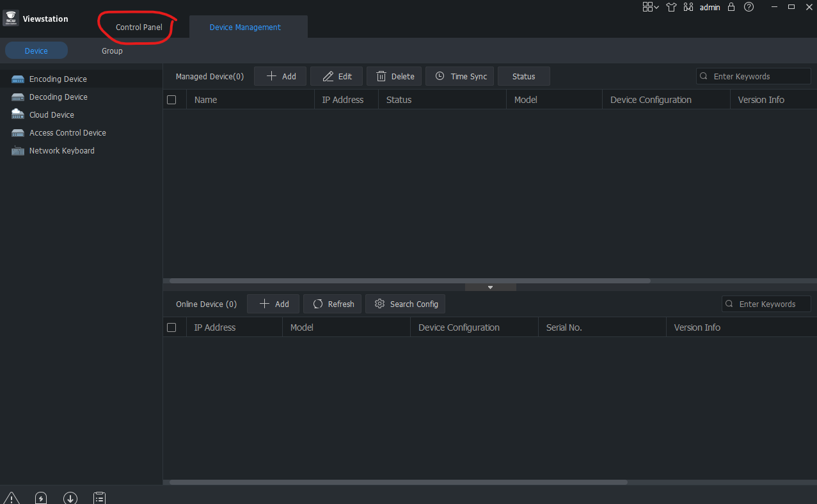
Task: Select Encoding Device in sidebar
Action: pyautogui.click(x=81, y=79)
